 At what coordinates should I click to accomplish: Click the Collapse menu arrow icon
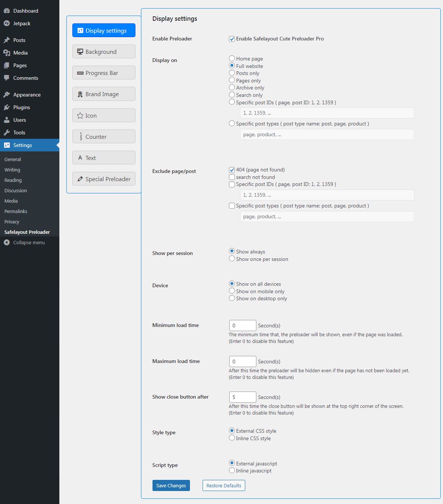click(x=7, y=242)
